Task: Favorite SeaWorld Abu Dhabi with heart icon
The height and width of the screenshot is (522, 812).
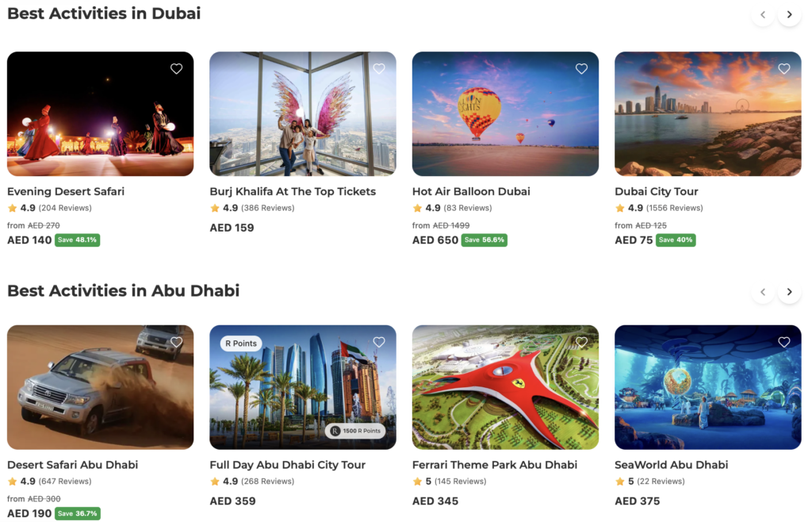Action: pos(784,342)
